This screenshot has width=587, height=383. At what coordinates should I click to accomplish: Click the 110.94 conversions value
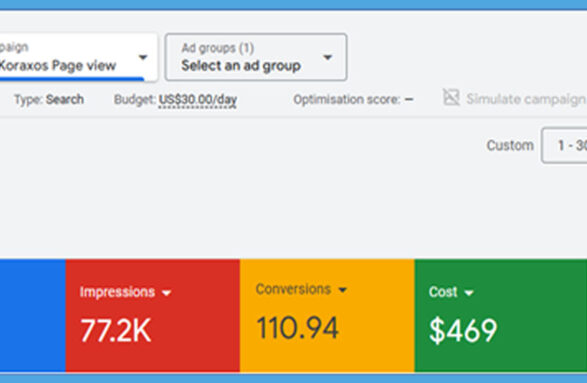pyautogui.click(x=297, y=328)
